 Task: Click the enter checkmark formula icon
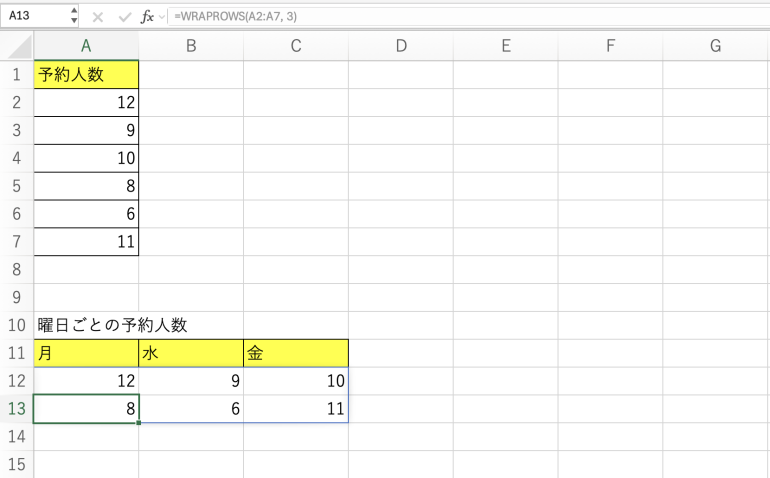124,16
